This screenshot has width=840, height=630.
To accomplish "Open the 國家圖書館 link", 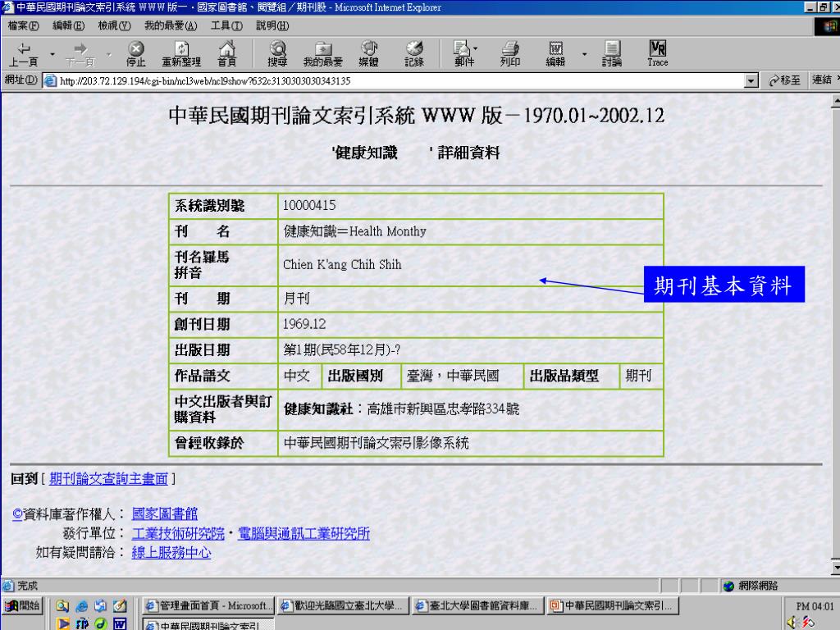I will (x=165, y=514).
